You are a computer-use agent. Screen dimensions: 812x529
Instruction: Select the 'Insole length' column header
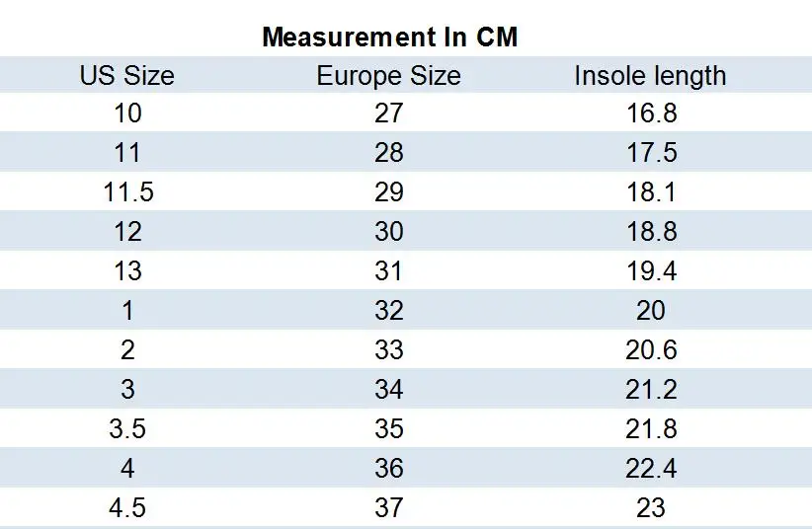click(650, 76)
